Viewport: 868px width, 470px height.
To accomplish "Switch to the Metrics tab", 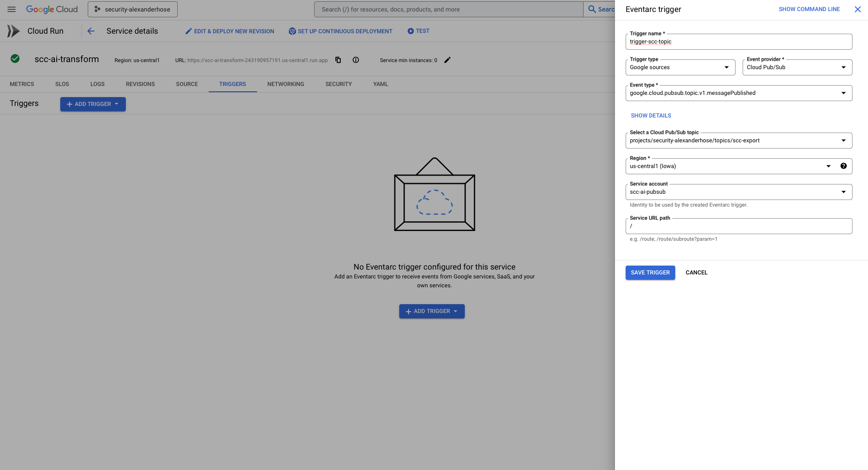I will (x=22, y=84).
